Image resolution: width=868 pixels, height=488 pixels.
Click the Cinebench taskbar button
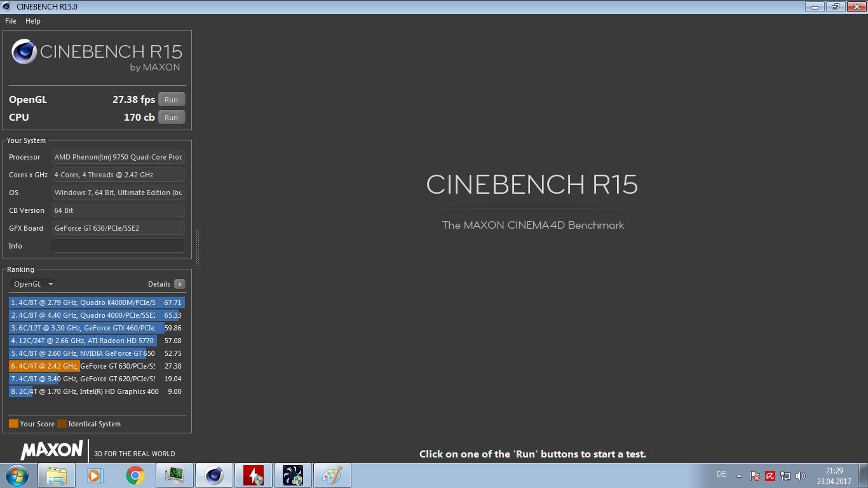pyautogui.click(x=214, y=475)
